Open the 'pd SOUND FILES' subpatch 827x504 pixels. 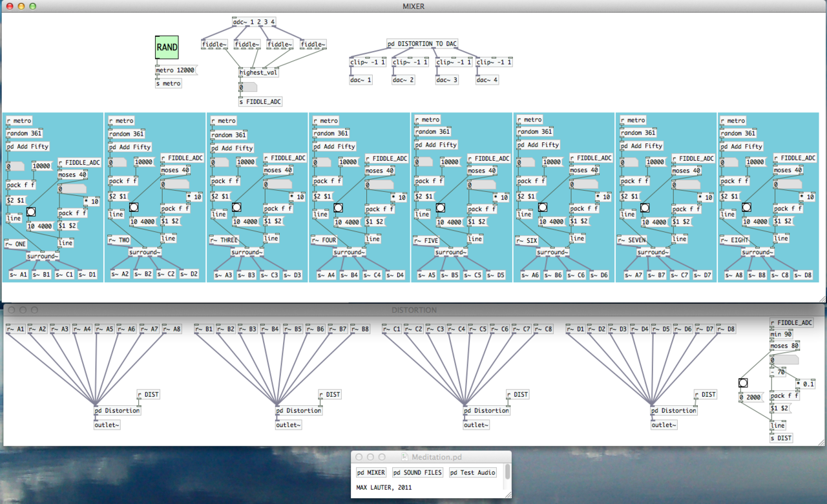(x=418, y=472)
